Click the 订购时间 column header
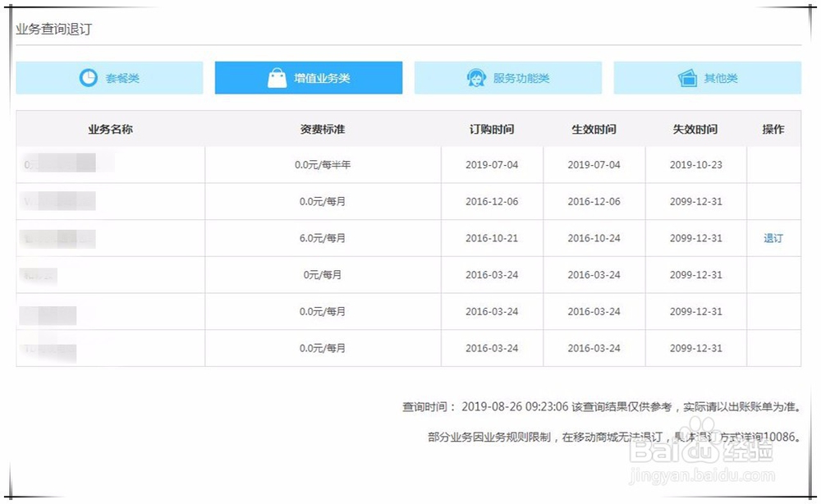The height and width of the screenshot is (504, 821). tap(491, 129)
